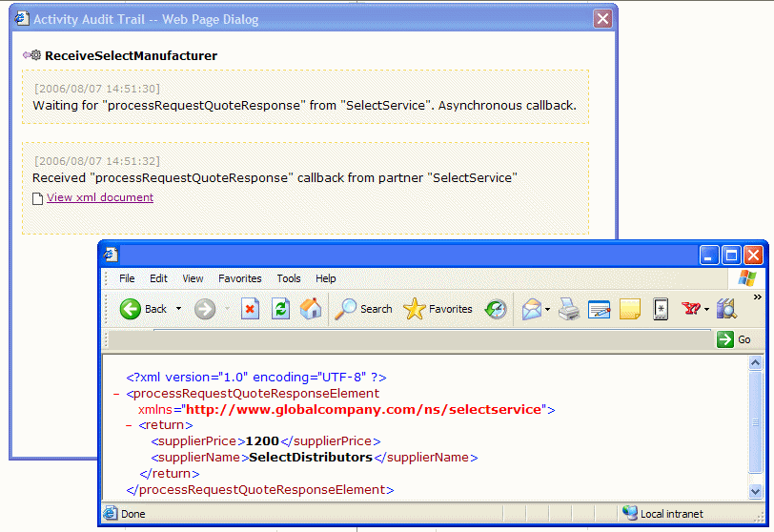The image size is (774, 532).
Task: Click scrollbar up arrow in XML pane
Action: [x=755, y=363]
